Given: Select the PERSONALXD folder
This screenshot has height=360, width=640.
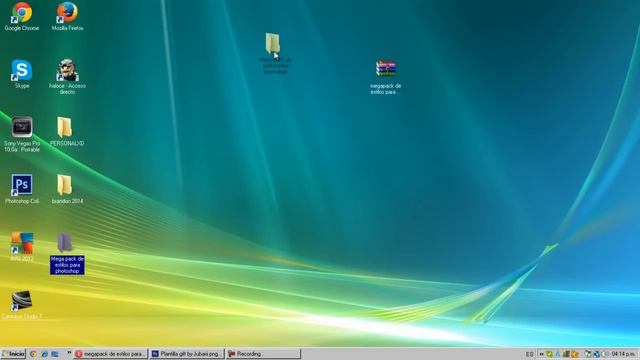Looking at the screenshot, I should click(67, 131).
